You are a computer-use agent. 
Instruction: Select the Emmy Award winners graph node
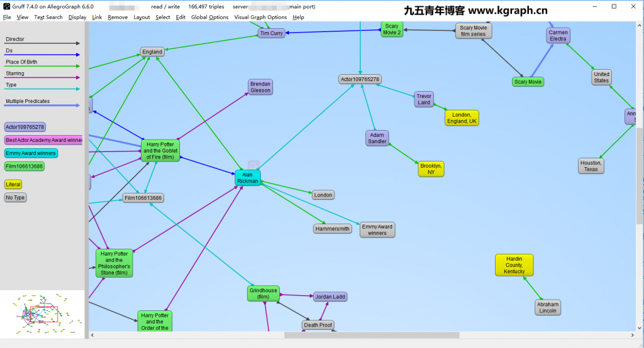(x=377, y=230)
